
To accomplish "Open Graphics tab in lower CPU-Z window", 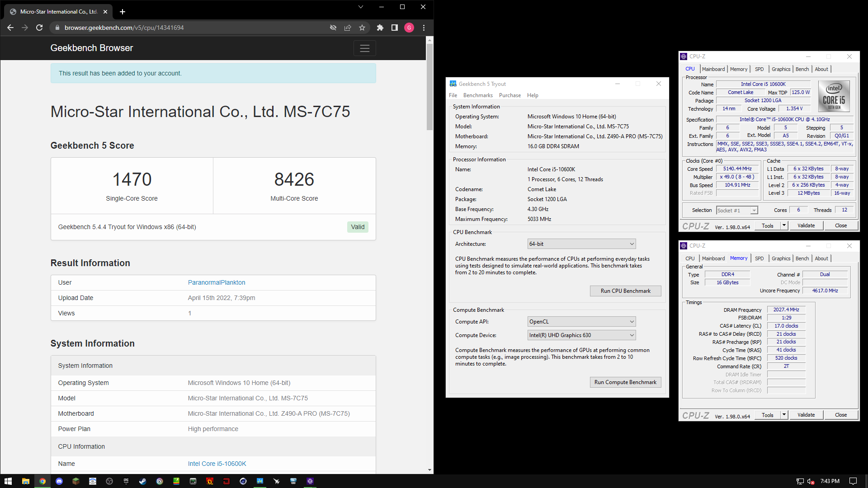I will pyautogui.click(x=781, y=258).
